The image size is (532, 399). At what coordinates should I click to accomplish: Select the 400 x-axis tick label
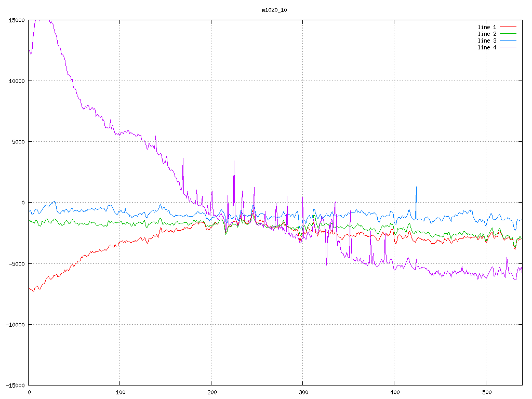pyautogui.click(x=394, y=392)
